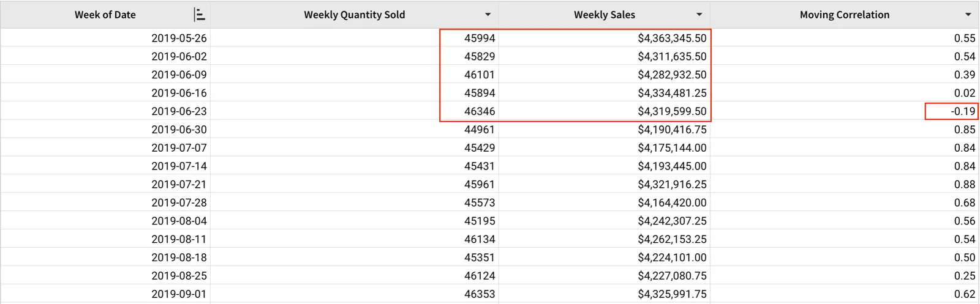Click date cell 2019-06-30
The height and width of the screenshot is (304, 980).
105,130
